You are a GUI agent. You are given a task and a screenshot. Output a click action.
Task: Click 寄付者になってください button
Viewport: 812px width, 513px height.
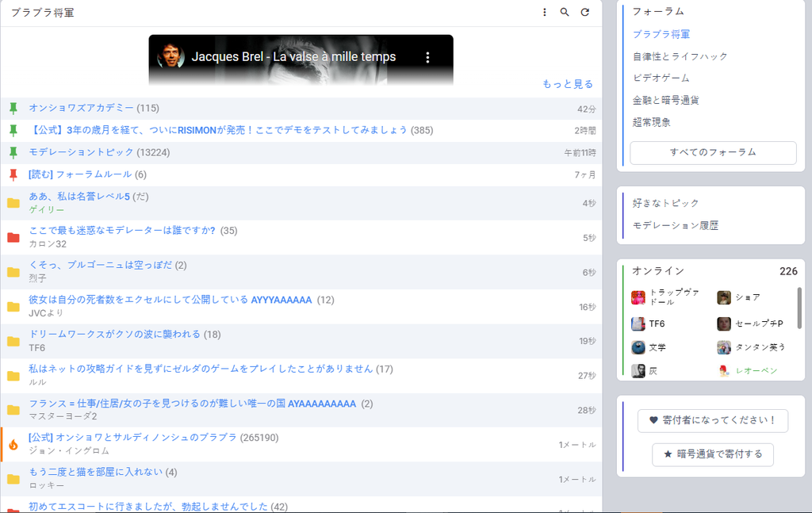point(713,420)
